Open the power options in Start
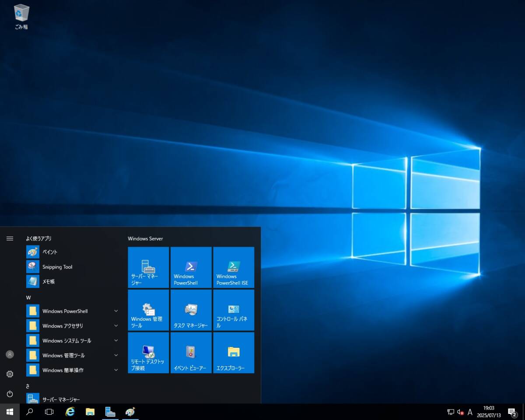Viewport: 525px width, 420px height. click(x=10, y=394)
